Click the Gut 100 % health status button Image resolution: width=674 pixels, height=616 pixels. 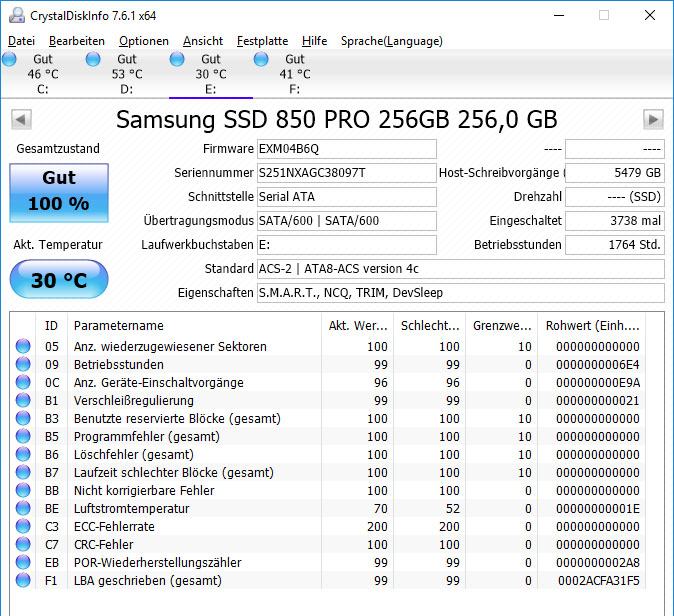(59, 193)
